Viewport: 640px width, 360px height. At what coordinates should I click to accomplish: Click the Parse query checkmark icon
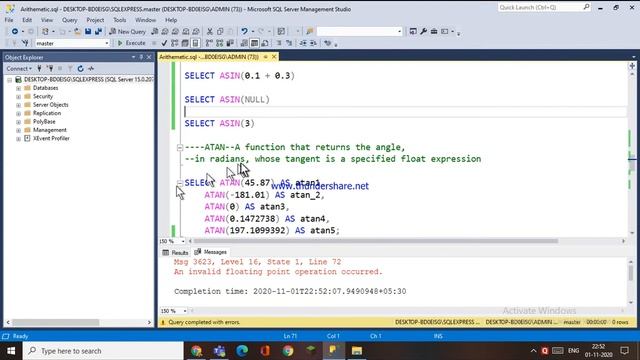coord(164,43)
